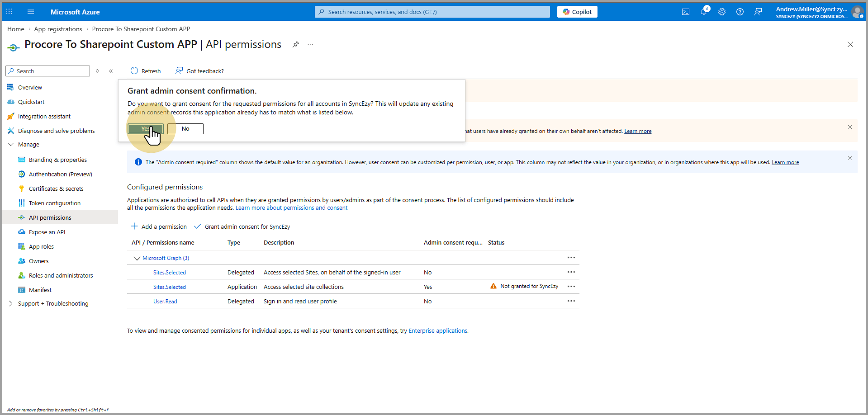Viewport: 868px width, 415px height.
Task: Open the Enterprise applications link
Action: (438, 331)
